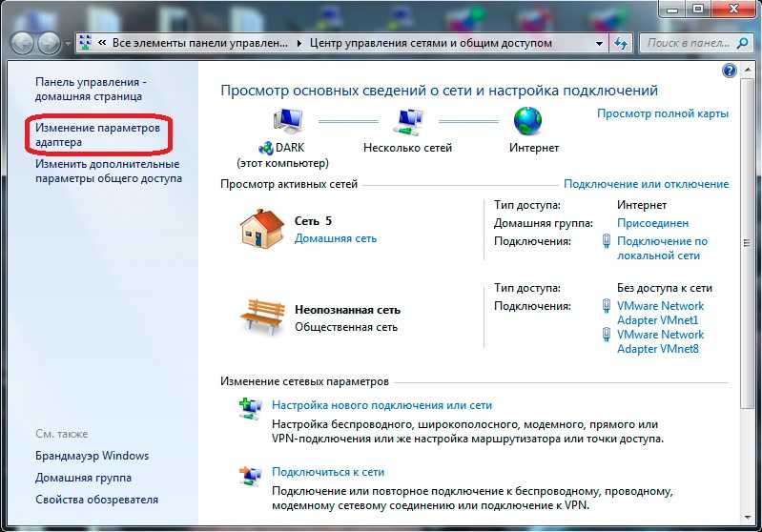Click 'Центр управления сетями и общим доступом' breadcrumb
The image size is (762, 532).
point(430,43)
